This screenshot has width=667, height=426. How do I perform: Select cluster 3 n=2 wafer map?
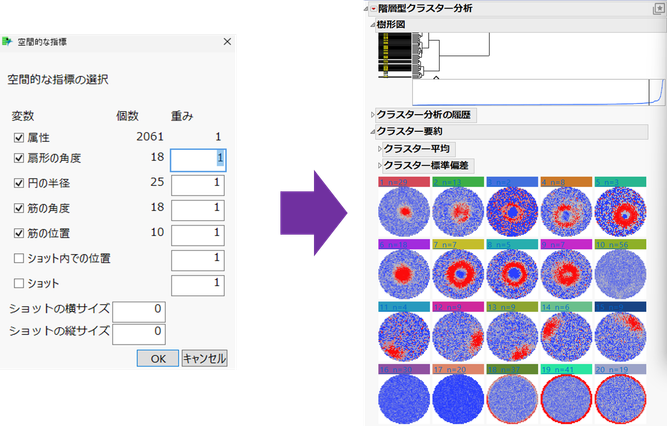512,212
